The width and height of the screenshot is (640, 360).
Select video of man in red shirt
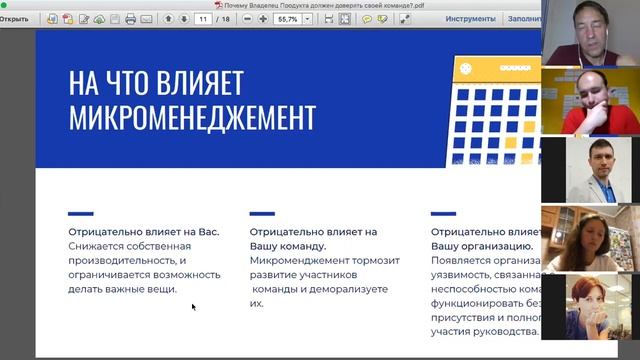[x=590, y=101]
